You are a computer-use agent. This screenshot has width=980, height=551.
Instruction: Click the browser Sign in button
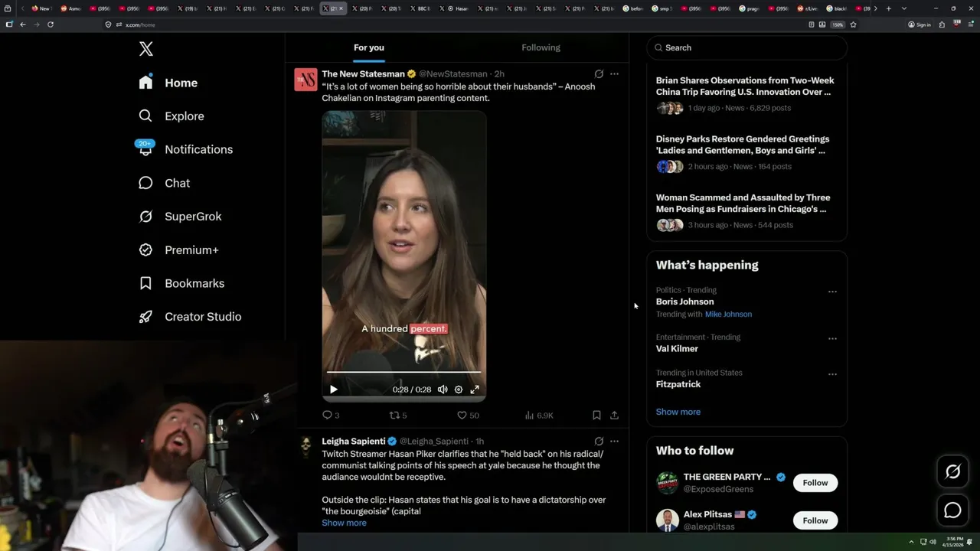(x=920, y=24)
